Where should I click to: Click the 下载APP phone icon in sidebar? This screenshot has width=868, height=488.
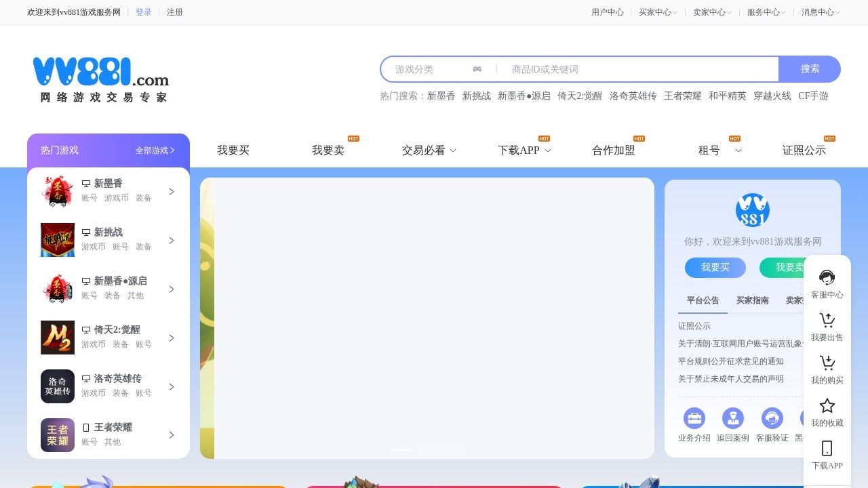[x=827, y=448]
